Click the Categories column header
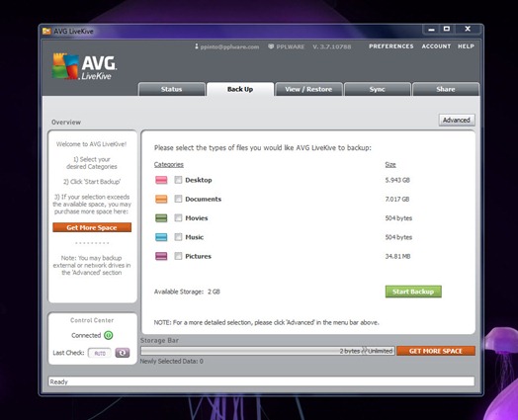This screenshot has height=420, width=518. (169, 164)
